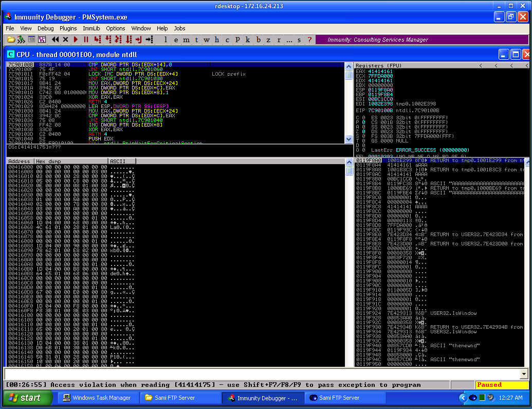532x409 pixels.
Task: Show references with r icon
Action: (279, 40)
